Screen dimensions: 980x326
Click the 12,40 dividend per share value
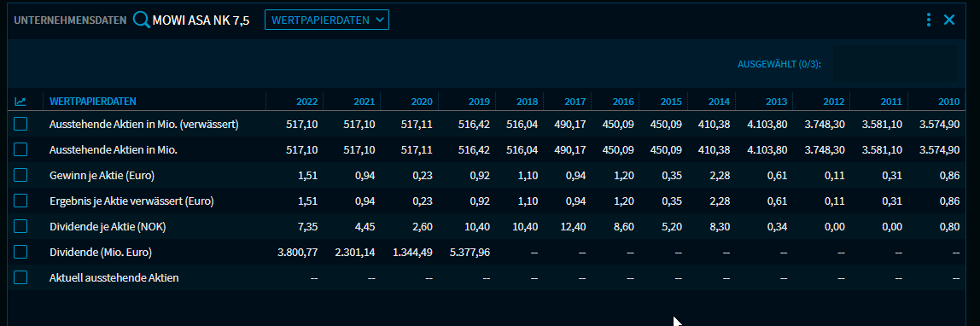[574, 227]
